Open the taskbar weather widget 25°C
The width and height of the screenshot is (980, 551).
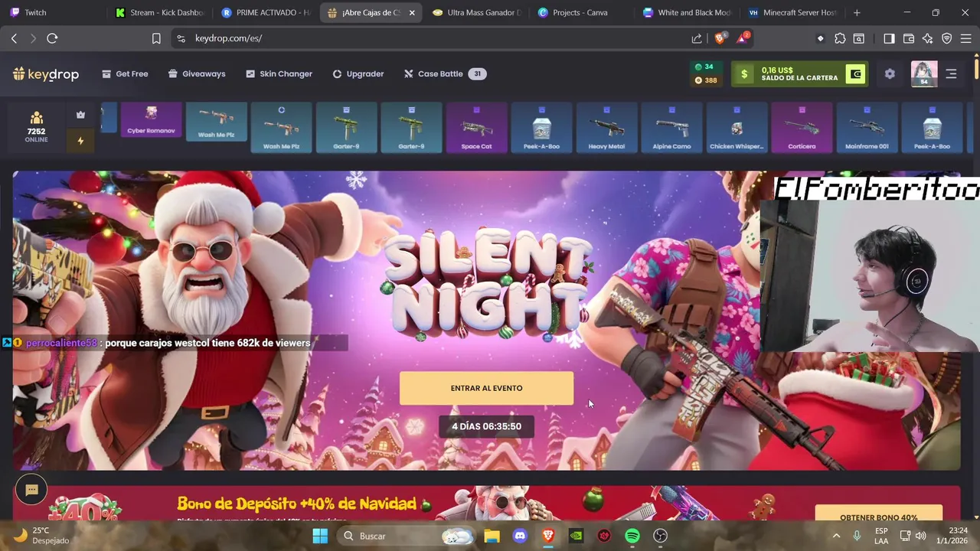pos(42,536)
